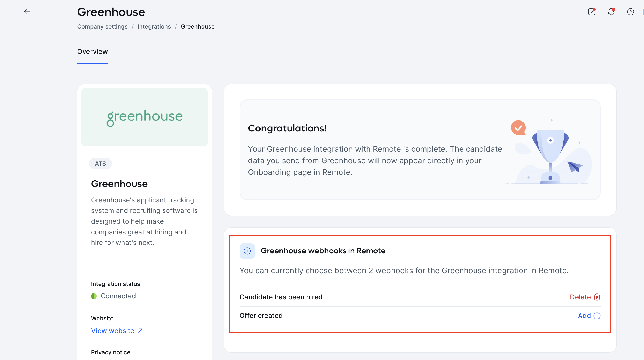The image size is (644, 360).
Task: Click the 'Greenhouse's applicant tracking system' description
Action: coord(144,221)
